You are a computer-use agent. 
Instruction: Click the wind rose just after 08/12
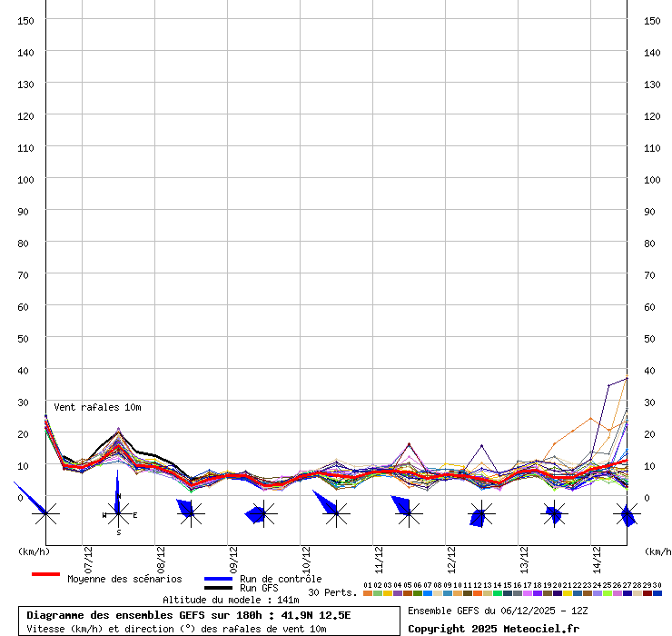[190, 513]
